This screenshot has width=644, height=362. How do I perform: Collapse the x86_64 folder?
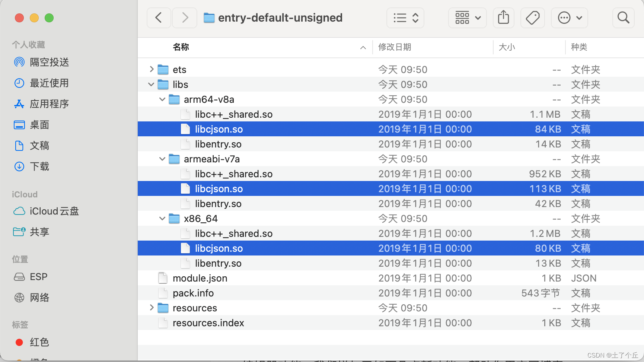[x=162, y=219]
